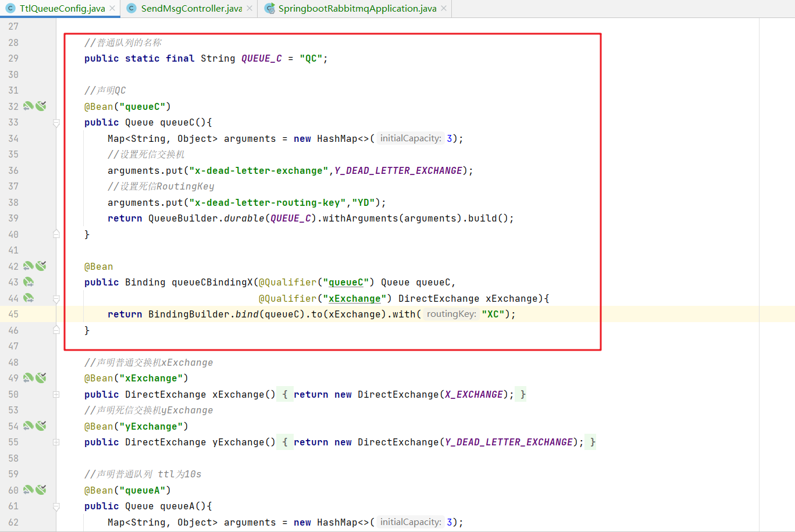Image resolution: width=795 pixels, height=532 pixels.
Task: Click the Spring navigate icon on line 44
Action: pyautogui.click(x=28, y=298)
